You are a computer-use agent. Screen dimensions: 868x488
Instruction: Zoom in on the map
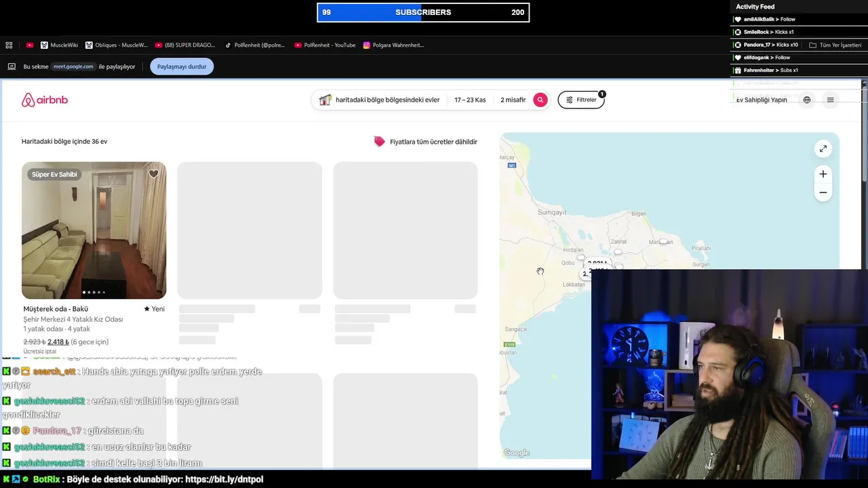(823, 174)
